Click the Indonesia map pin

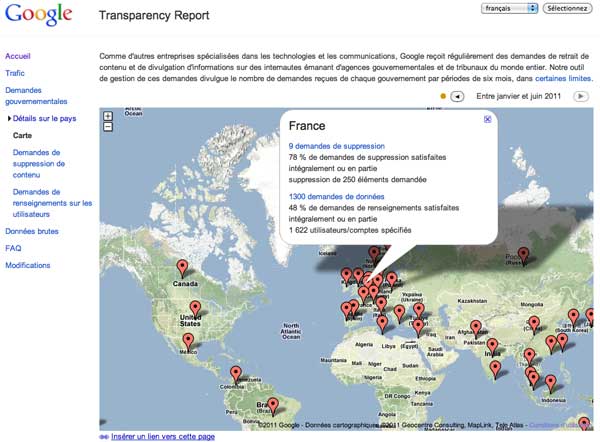(550, 384)
